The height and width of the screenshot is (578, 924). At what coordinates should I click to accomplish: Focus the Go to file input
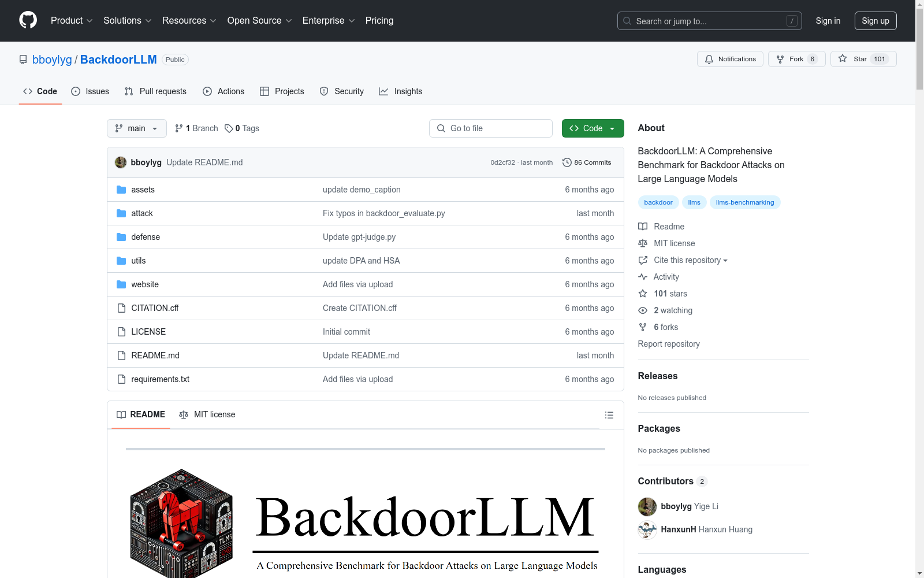[491, 128]
